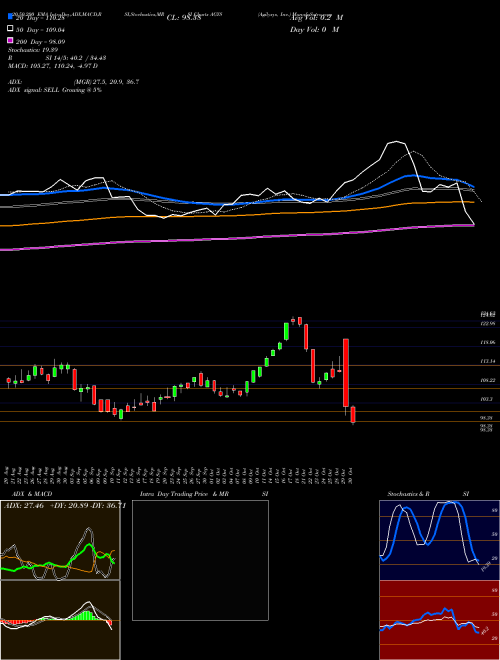Image resolution: width=500 pixels, height=660 pixels.
Task: Click the 122.98 price axis label
Action: tap(488, 323)
